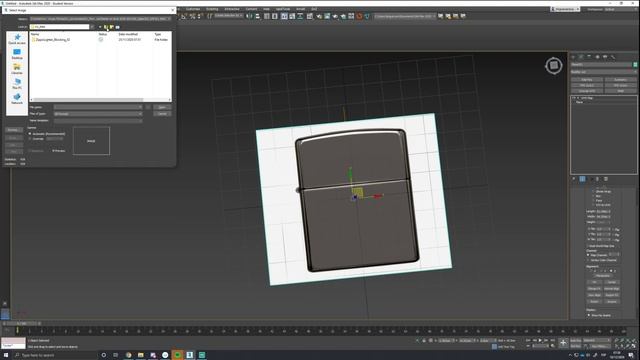Click the Devices button
The height and width of the screenshot is (360, 640).
tap(13, 130)
